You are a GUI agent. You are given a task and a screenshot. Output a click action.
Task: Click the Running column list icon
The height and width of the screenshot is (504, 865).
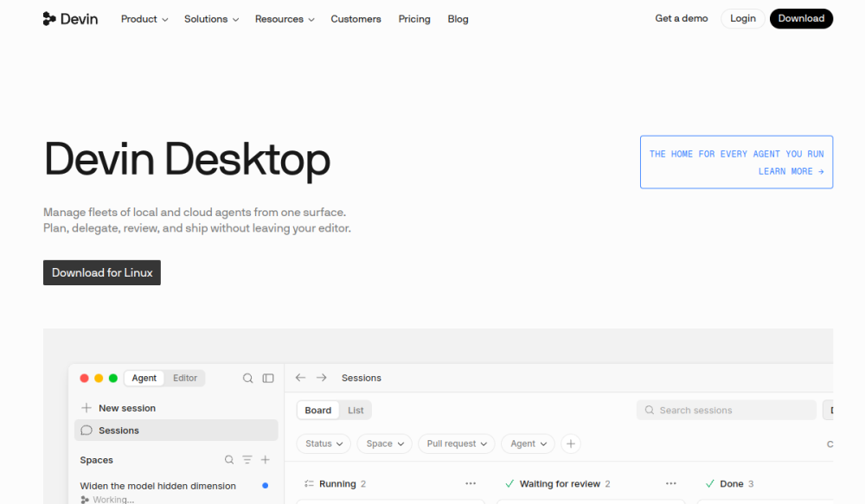click(x=309, y=483)
